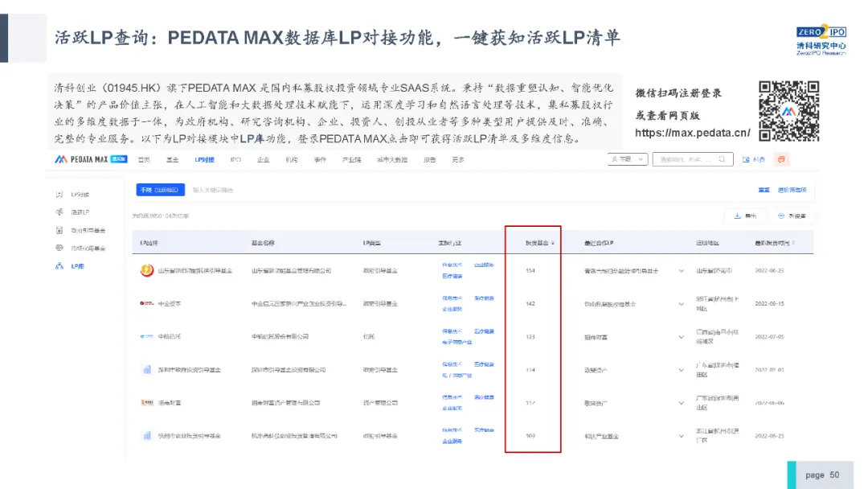The width and height of the screenshot is (868, 489).
Task: Click the PEDATA MAX logo icon
Action: 61,160
